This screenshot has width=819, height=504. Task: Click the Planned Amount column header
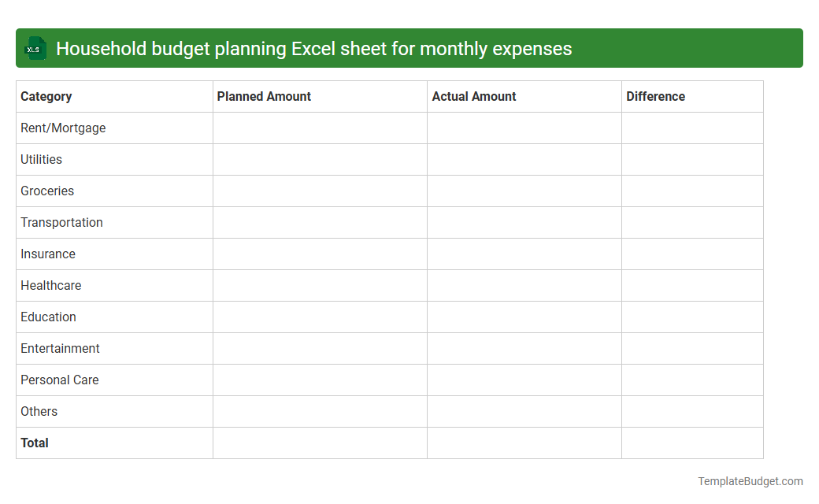point(264,96)
